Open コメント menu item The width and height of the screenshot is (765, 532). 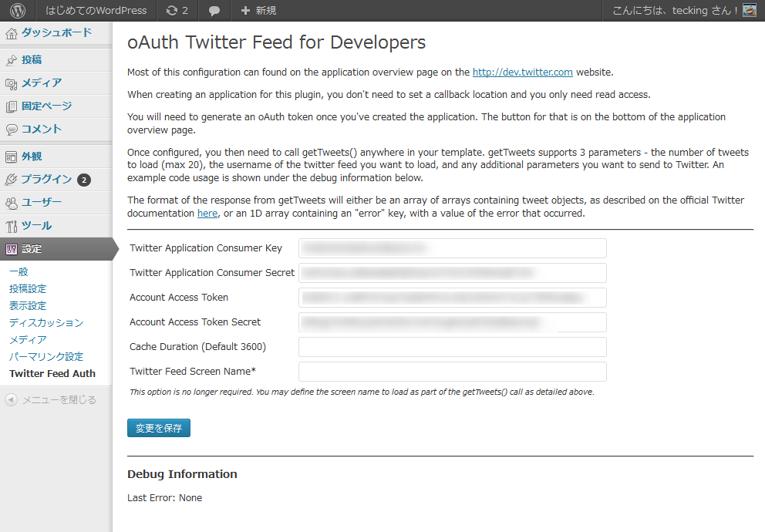[x=42, y=130]
